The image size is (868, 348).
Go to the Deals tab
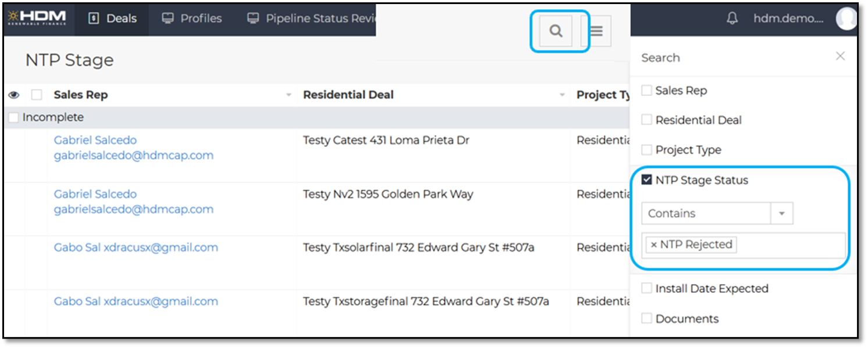click(113, 19)
